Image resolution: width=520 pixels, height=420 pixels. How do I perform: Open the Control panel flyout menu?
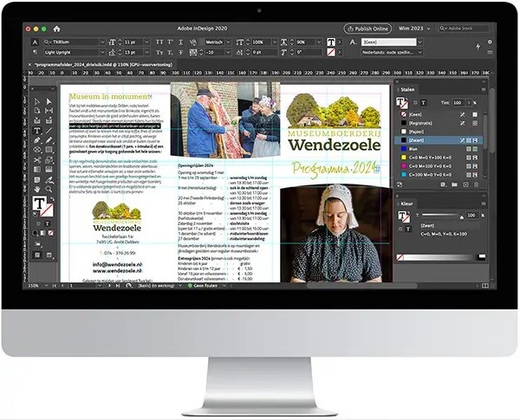point(490,52)
